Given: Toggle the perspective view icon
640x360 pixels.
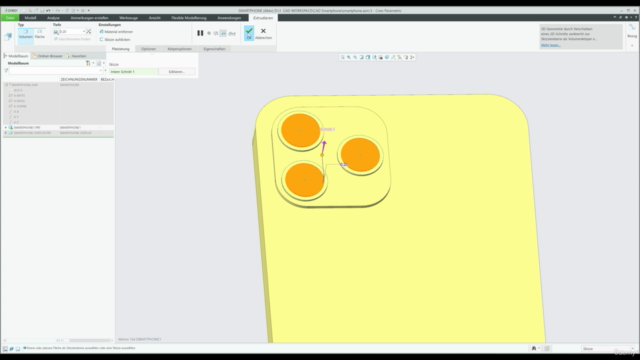Looking at the screenshot, I should click(x=387, y=58).
